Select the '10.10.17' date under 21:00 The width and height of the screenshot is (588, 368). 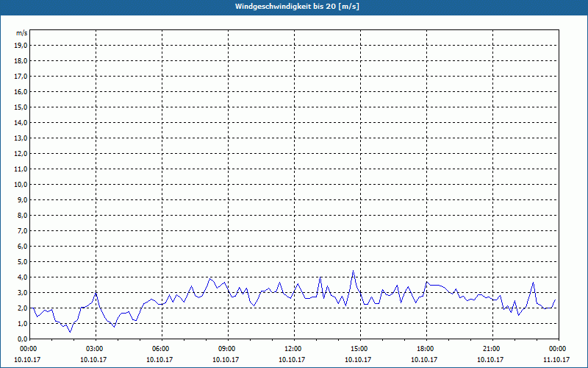(490, 359)
